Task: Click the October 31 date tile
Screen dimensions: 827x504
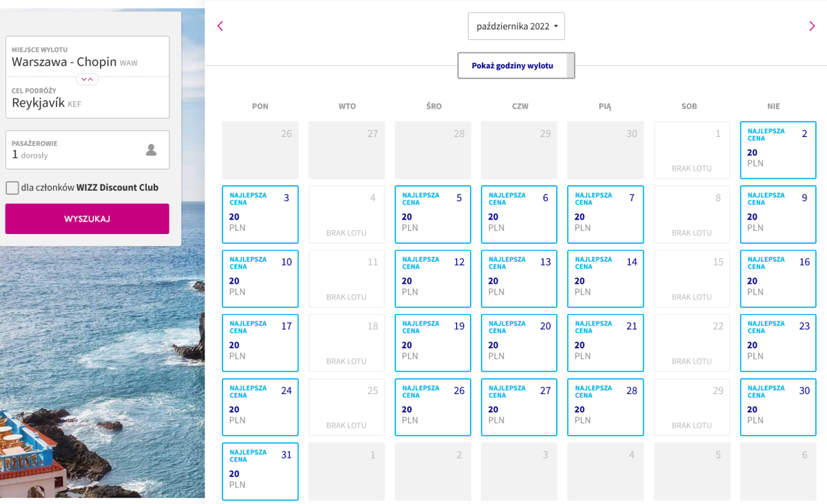Action: [261, 471]
